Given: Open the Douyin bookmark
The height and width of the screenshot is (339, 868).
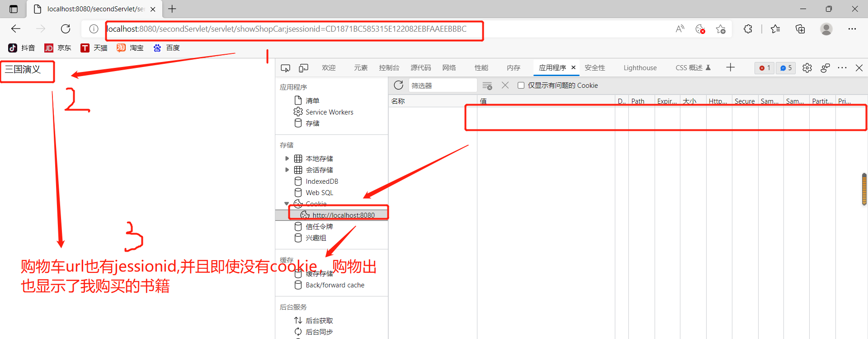Looking at the screenshot, I should pyautogui.click(x=21, y=48).
